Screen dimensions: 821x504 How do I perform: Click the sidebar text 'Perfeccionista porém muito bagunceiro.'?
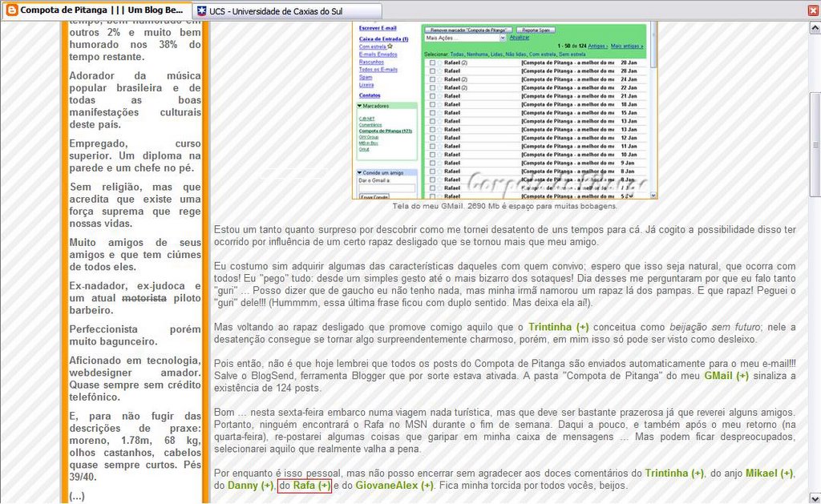click(135, 336)
